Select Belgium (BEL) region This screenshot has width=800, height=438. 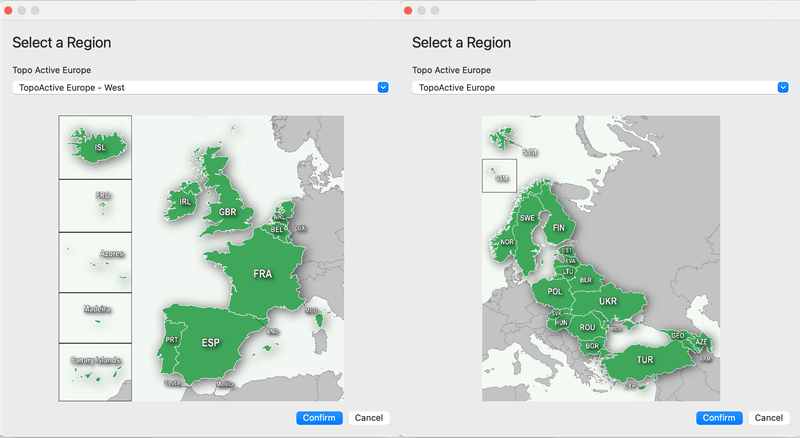(x=277, y=230)
